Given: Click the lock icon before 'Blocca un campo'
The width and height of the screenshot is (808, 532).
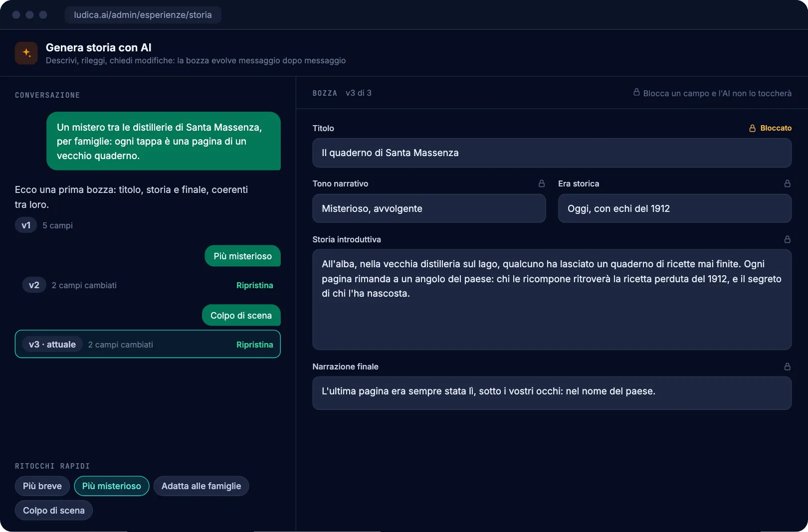Looking at the screenshot, I should click(636, 93).
